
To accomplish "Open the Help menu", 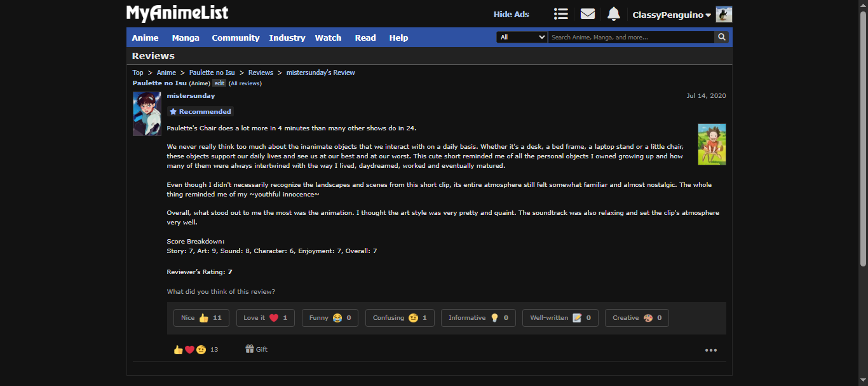I will pyautogui.click(x=398, y=38).
